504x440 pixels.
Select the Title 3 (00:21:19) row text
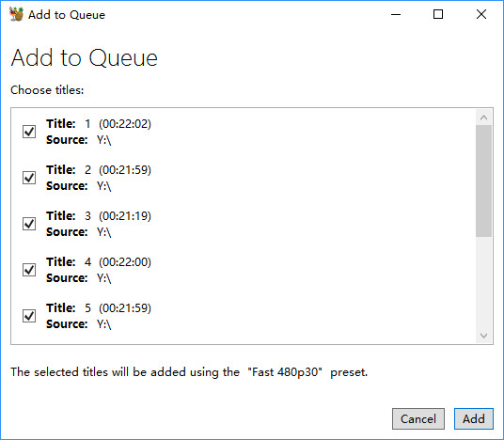point(99,216)
